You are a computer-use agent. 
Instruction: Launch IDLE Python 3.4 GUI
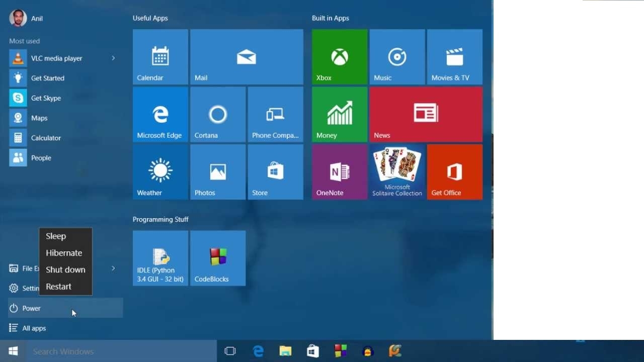pos(160,258)
